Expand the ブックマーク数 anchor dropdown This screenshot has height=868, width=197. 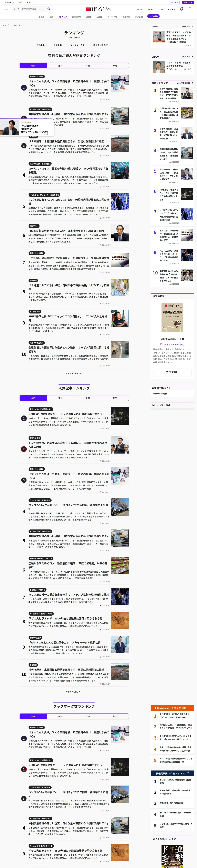pos(79,45)
